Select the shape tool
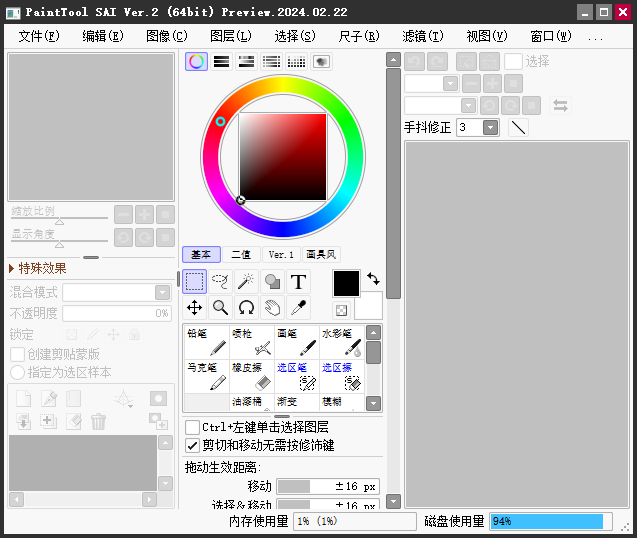This screenshot has width=637, height=538. (x=272, y=281)
